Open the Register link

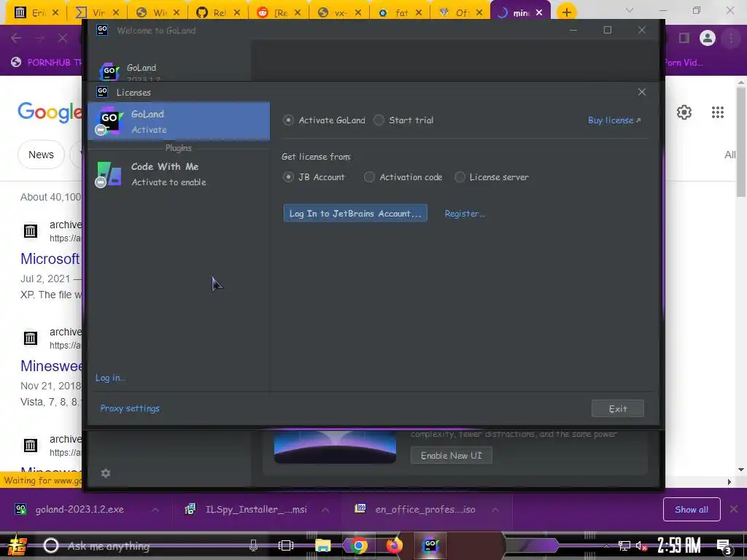click(x=465, y=214)
